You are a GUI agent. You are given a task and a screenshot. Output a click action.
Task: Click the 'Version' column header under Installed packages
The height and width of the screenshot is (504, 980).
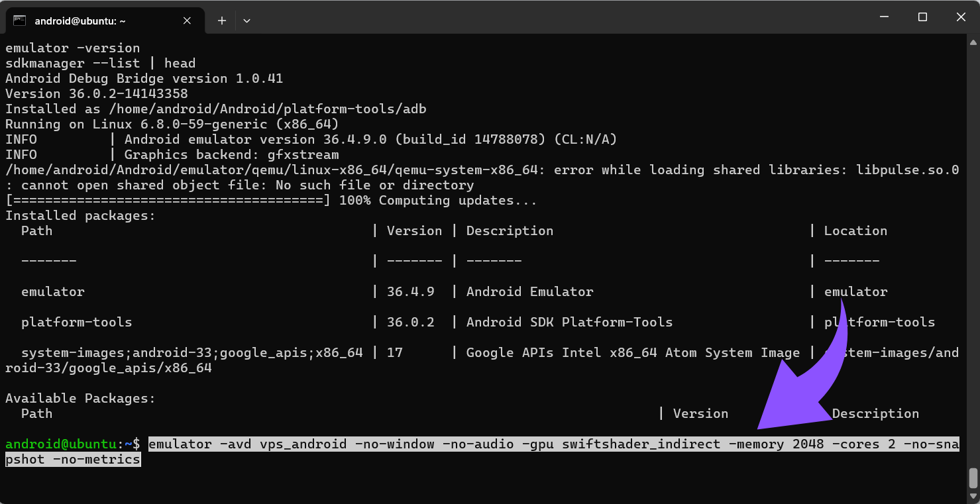click(x=414, y=230)
